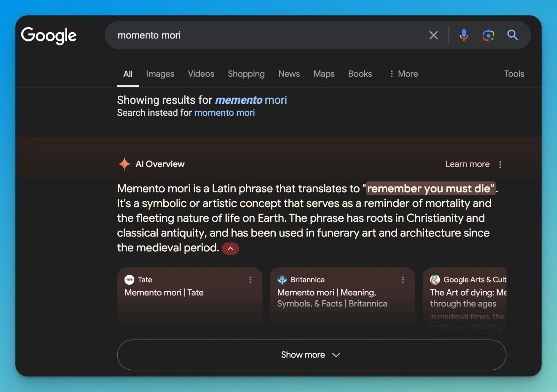Click the Google Arts & Culture favicon

tap(435, 280)
